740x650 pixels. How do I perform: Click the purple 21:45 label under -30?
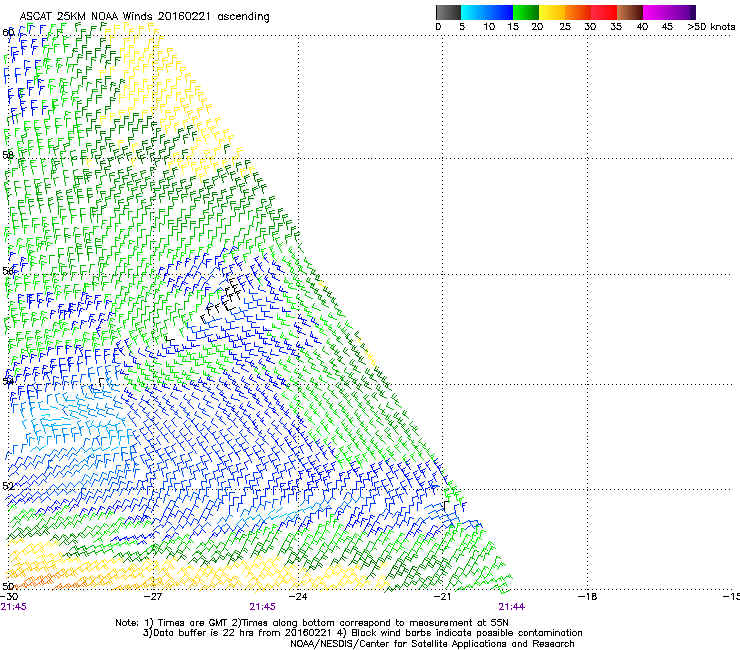(x=13, y=607)
